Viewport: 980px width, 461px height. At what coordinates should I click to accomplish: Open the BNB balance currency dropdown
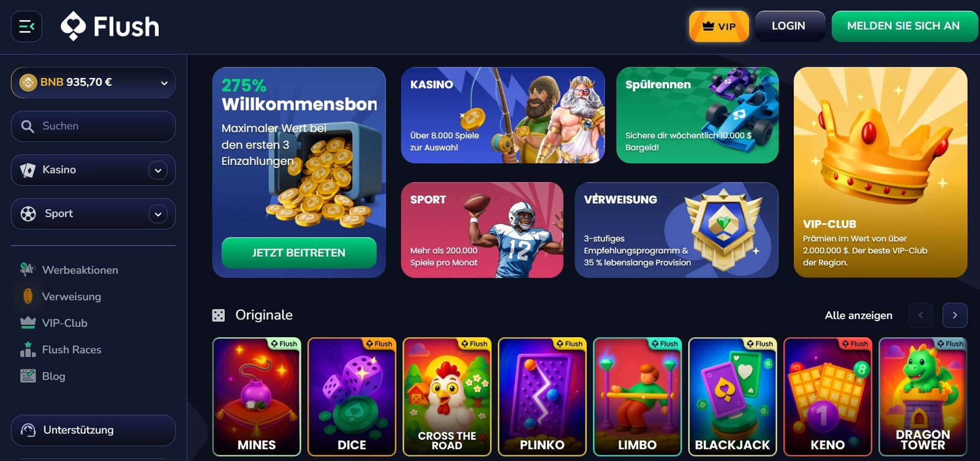(x=93, y=82)
